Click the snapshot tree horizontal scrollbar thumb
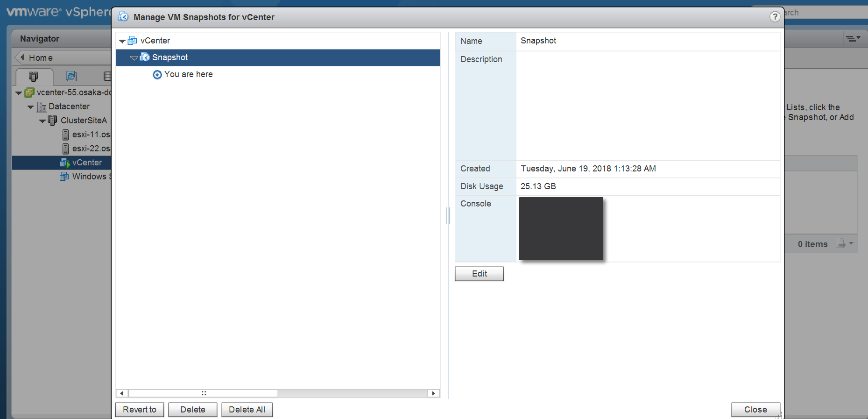Viewport: 868px width, 419px height. pyautogui.click(x=203, y=393)
